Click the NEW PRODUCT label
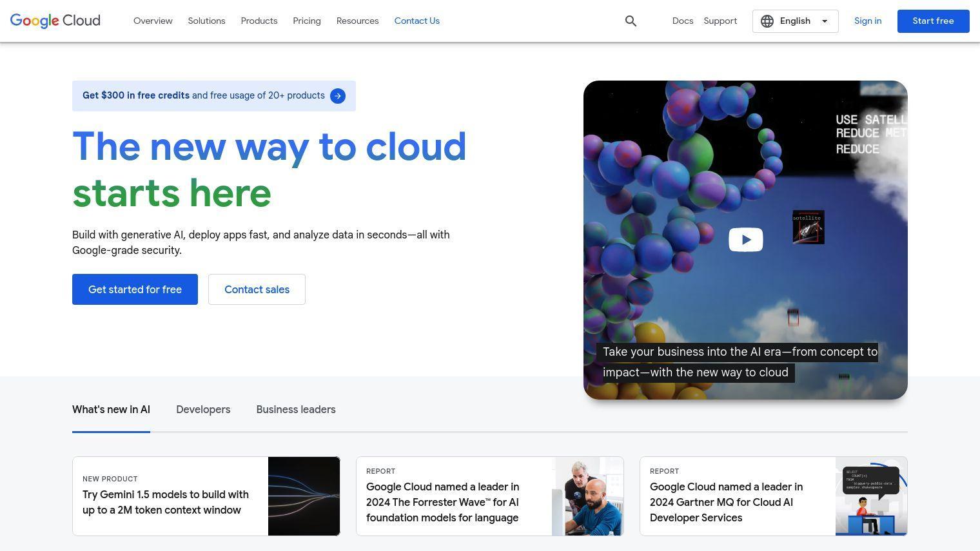This screenshot has height=551, width=980. click(110, 479)
